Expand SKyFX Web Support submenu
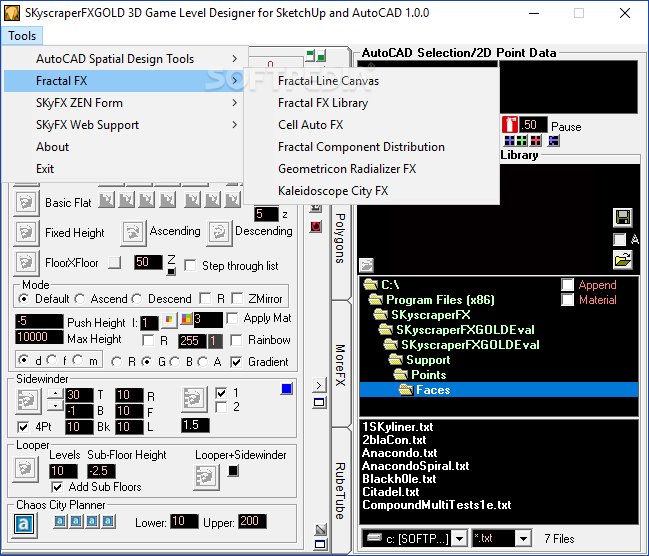 coord(123,125)
